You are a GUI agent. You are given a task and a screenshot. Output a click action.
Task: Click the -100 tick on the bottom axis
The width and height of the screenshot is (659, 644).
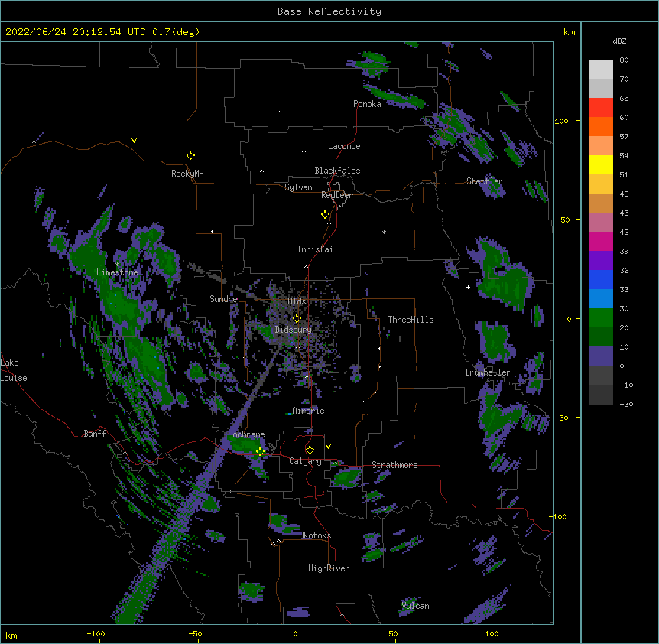click(x=96, y=633)
